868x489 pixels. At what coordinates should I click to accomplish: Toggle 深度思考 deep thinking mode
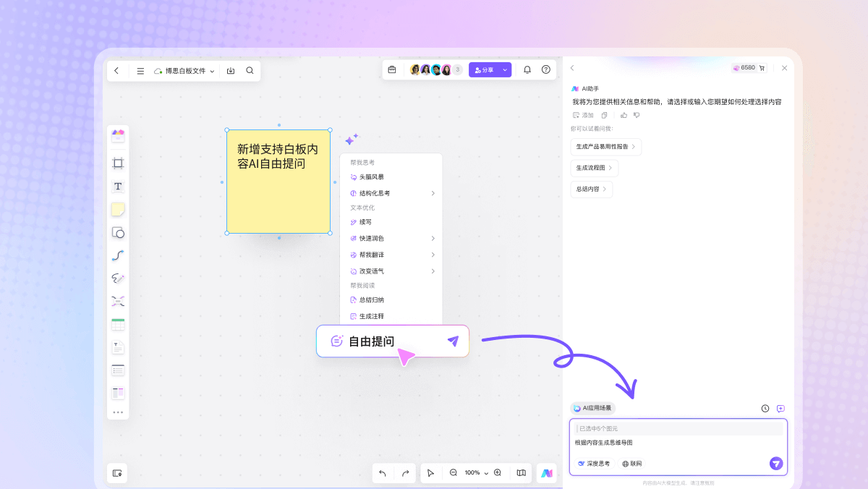tap(594, 464)
